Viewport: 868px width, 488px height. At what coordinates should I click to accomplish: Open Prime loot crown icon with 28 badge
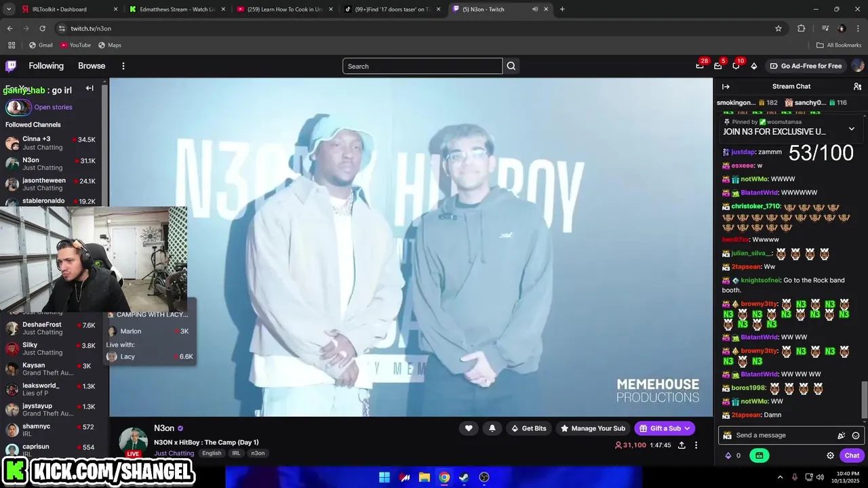(700, 66)
